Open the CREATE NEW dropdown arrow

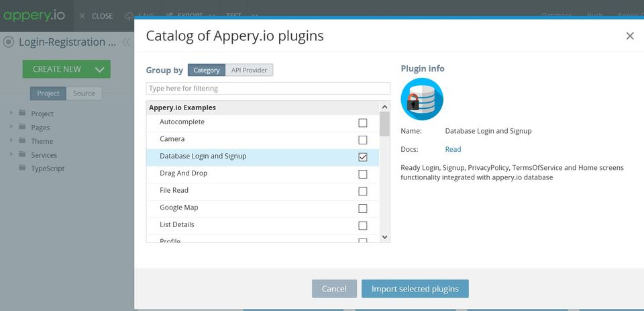99,69
